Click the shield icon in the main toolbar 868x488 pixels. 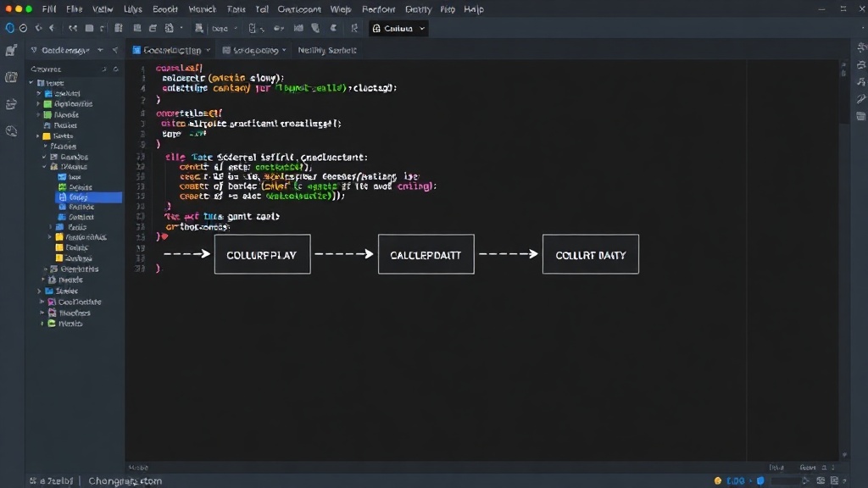point(315,28)
